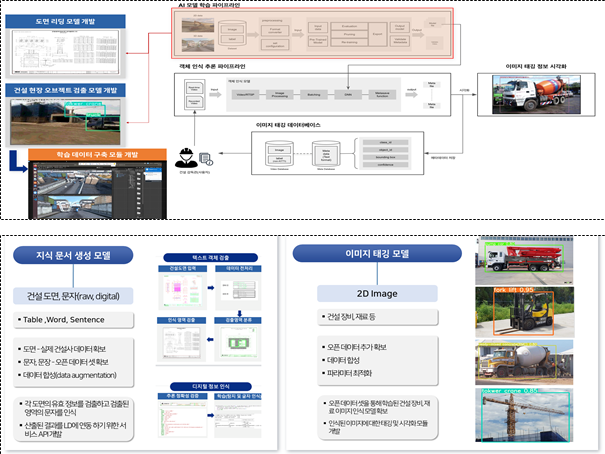The image size is (605, 454).
Task: Click the orange 학습 데이터 구축 모듈 개발 label
Action: [95, 155]
